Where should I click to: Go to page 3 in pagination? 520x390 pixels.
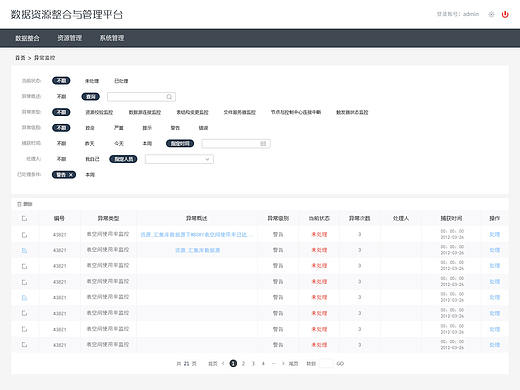click(253, 364)
